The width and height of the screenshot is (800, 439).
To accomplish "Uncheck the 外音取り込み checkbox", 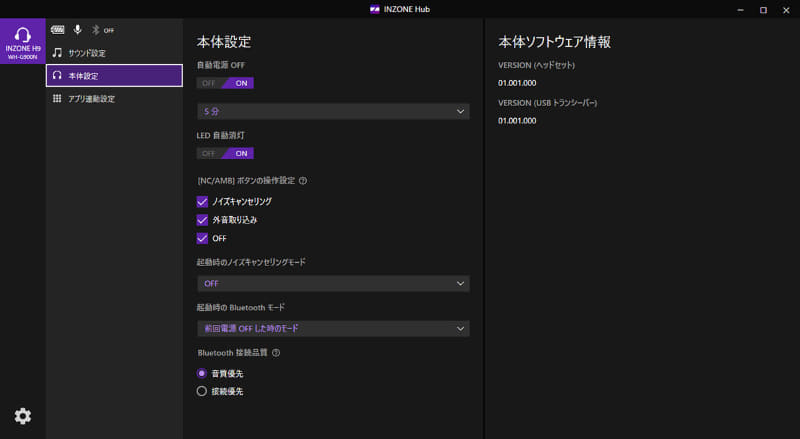I will coord(202,220).
